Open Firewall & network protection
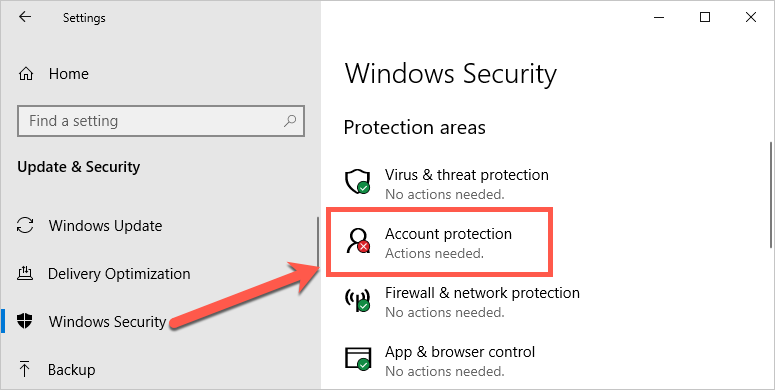This screenshot has width=775, height=390. point(482,293)
